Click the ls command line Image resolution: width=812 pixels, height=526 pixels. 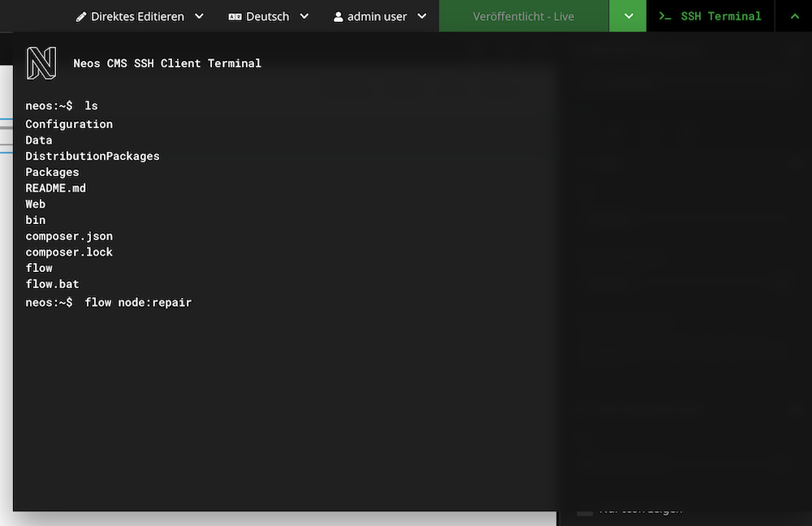62,106
